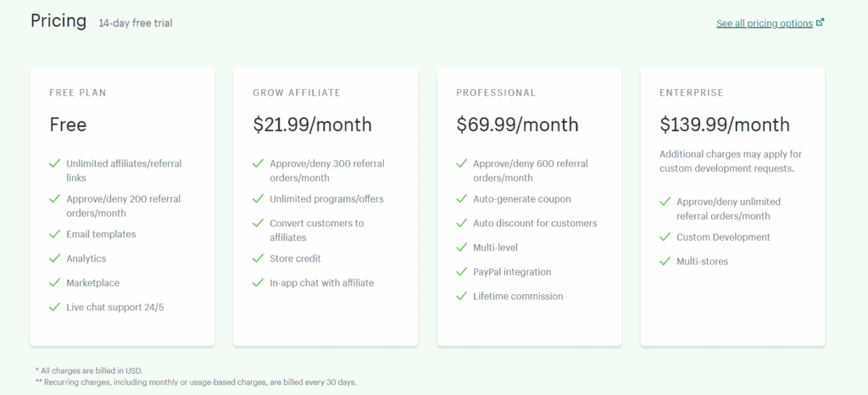This screenshot has width=868, height=395.
Task: Click checkmark next to Unlimited affiliates/referral links
Action: click(54, 164)
